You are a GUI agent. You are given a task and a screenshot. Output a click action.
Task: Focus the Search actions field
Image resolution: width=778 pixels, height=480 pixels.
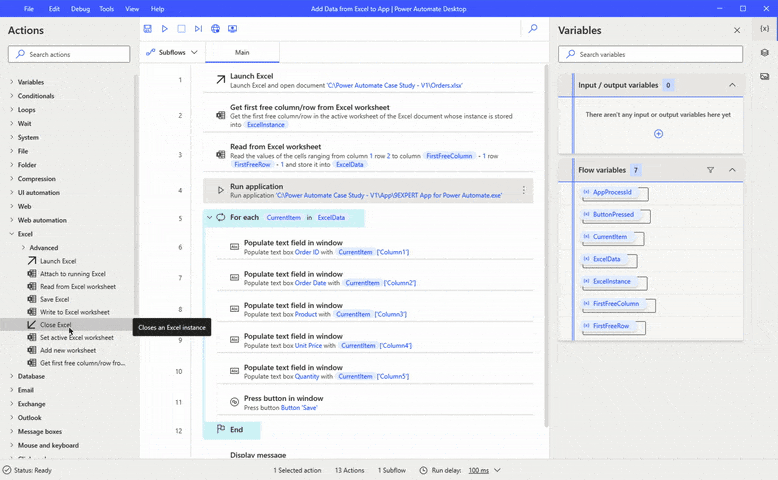(x=69, y=54)
